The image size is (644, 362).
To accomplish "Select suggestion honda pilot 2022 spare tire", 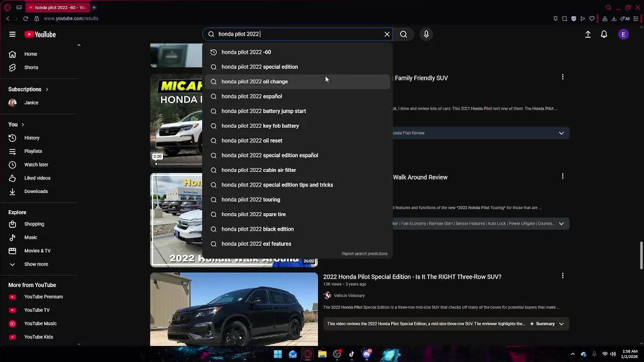I will click(x=297, y=214).
